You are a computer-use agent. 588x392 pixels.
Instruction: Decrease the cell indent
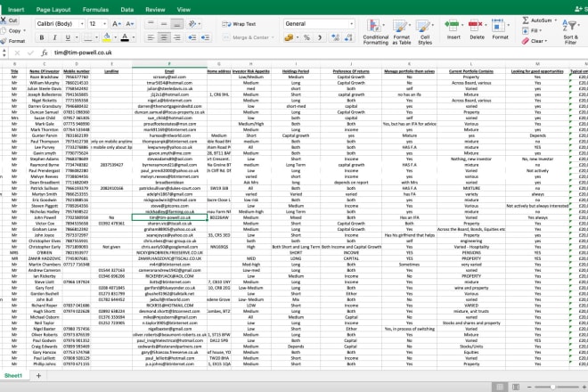(x=192, y=37)
